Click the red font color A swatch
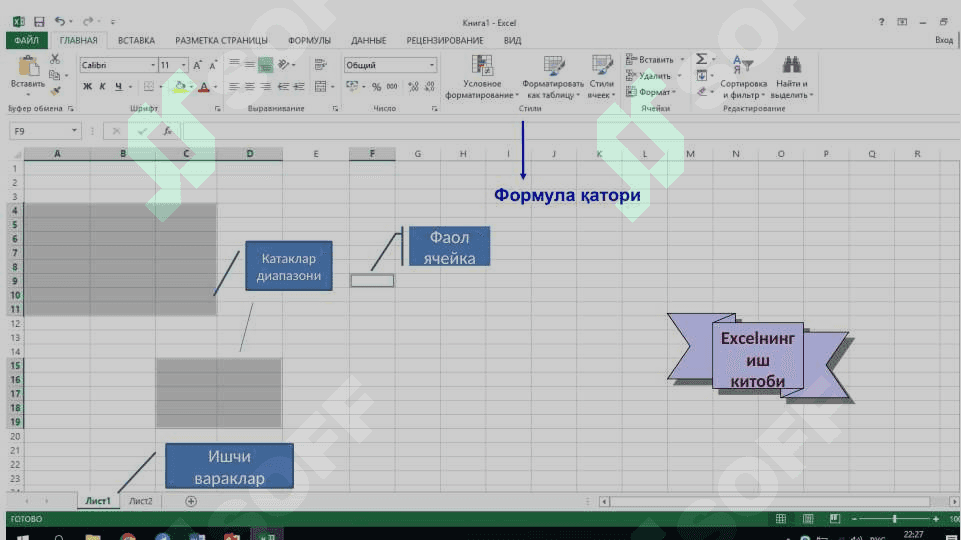961x540 pixels. coord(204,86)
